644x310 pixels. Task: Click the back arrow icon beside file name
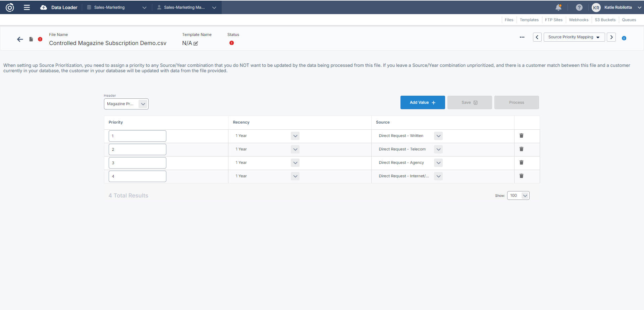pyautogui.click(x=20, y=39)
